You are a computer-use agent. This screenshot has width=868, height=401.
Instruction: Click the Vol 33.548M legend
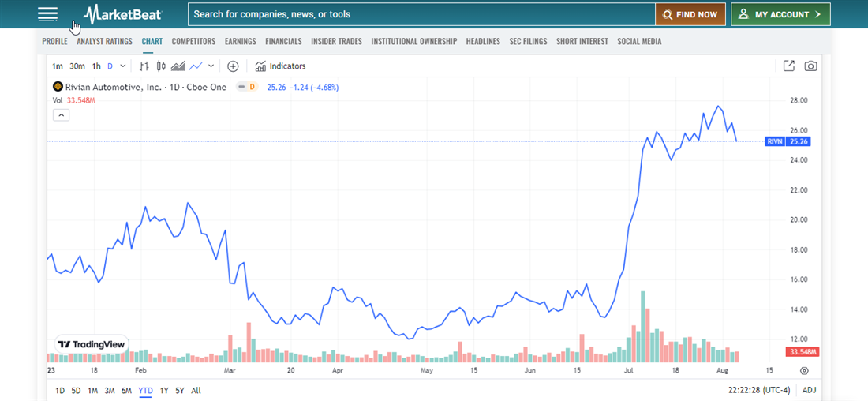coord(74,101)
